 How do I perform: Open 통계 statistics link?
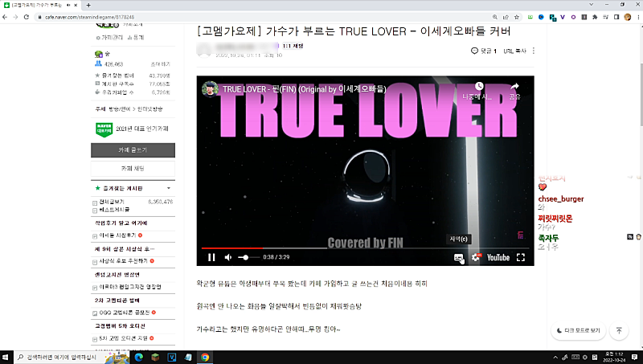point(136,37)
